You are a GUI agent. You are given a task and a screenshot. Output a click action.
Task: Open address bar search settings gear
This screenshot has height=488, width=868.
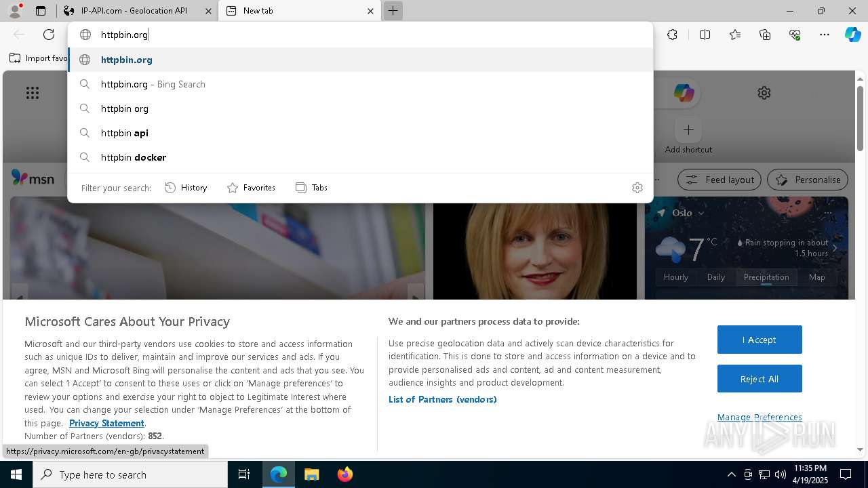(637, 188)
